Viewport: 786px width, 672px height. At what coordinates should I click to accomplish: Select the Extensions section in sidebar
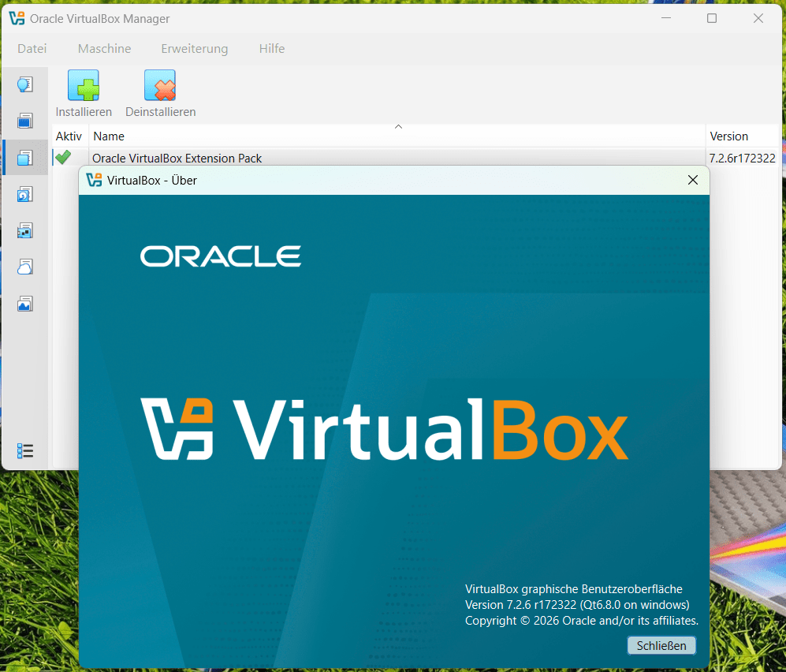coord(25,157)
